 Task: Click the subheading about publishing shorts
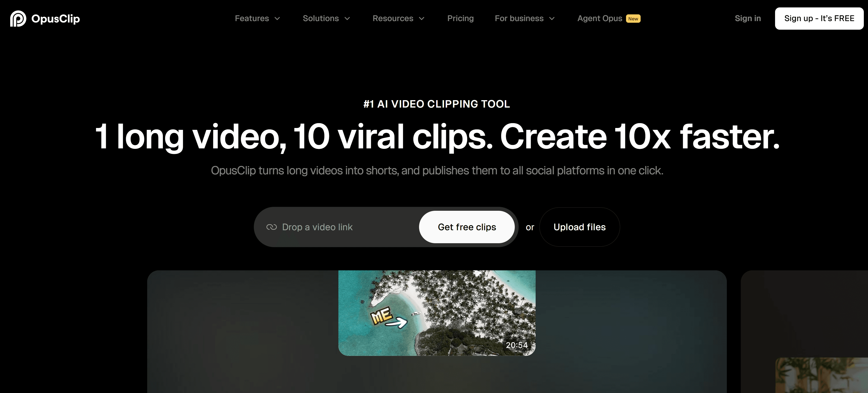click(x=437, y=171)
